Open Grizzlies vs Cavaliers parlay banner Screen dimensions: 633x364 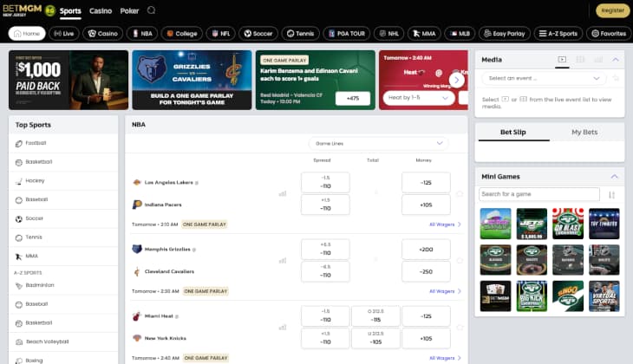(x=192, y=80)
